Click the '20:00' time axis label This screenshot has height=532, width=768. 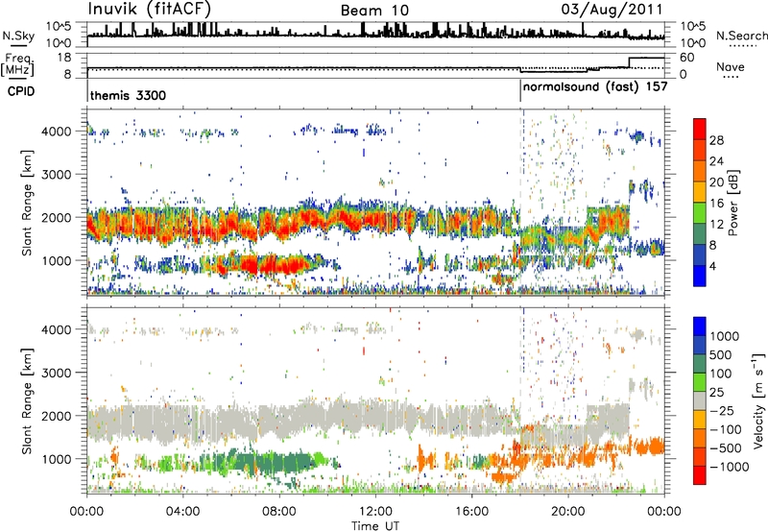[x=567, y=511]
